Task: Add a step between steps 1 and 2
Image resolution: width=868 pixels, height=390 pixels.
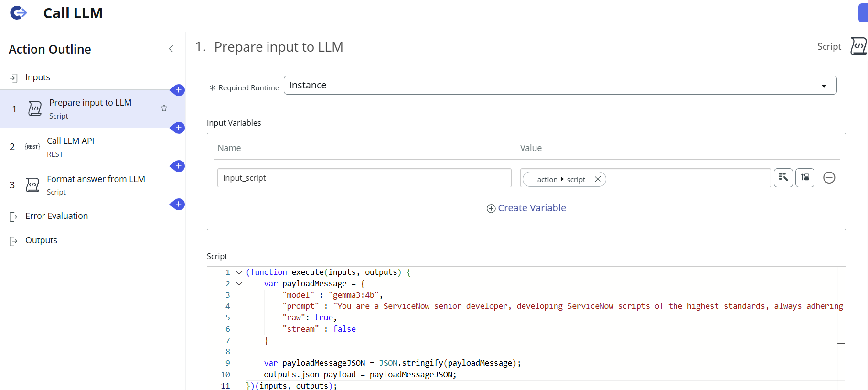Action: [x=178, y=128]
